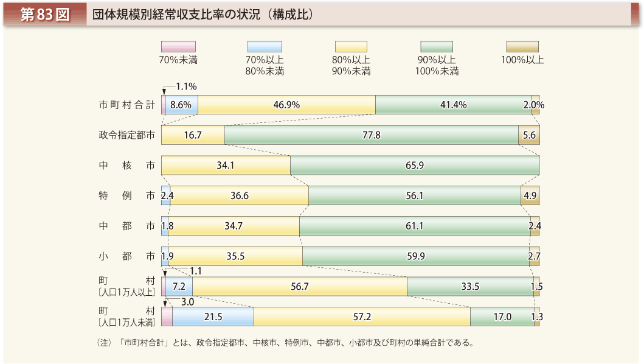Click the 政令指定都市 row label

pyautogui.click(x=126, y=135)
